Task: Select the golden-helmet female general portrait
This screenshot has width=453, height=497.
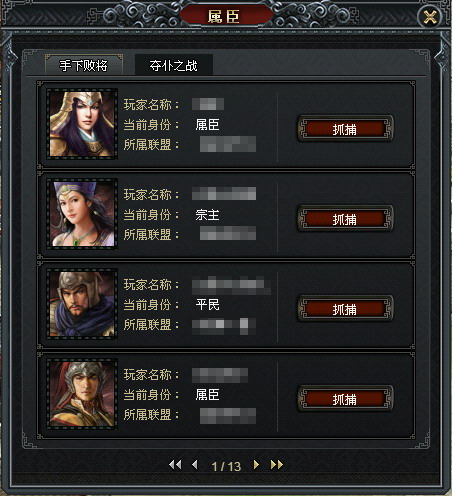Action: [82, 124]
